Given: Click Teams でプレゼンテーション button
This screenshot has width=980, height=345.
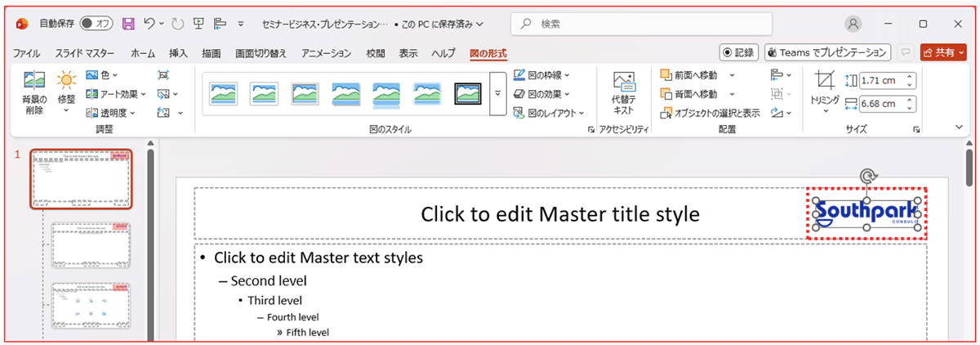Looking at the screenshot, I should coord(827,52).
